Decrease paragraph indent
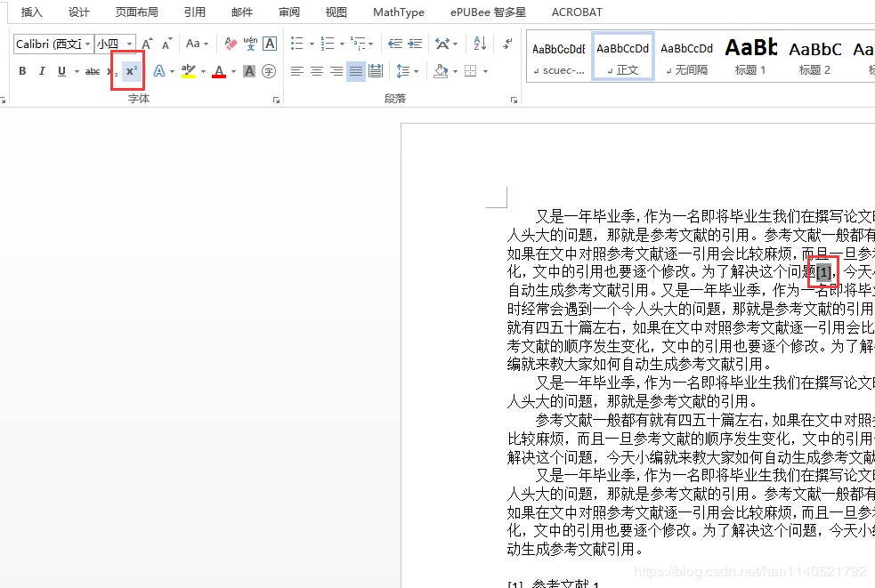 pos(395,44)
